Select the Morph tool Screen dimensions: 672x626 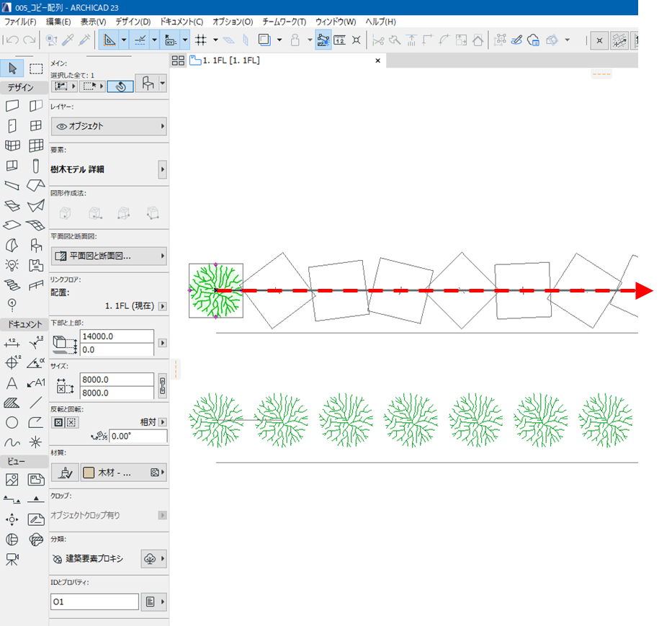click(12, 245)
